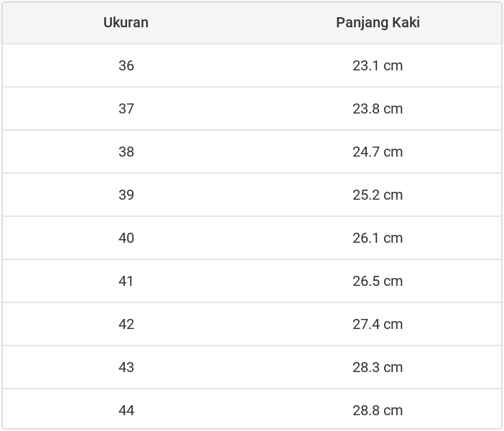Select the size 37 cell
The width and height of the screenshot is (504, 431).
tap(126, 108)
